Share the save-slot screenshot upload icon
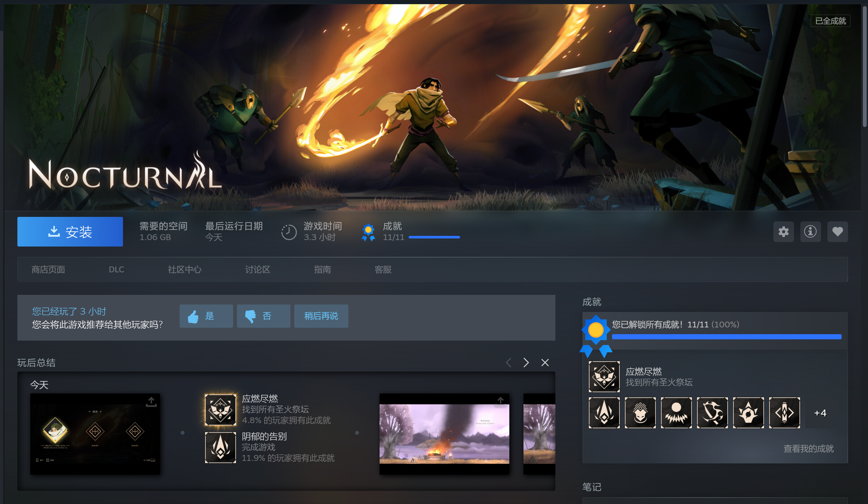 pyautogui.click(x=151, y=402)
